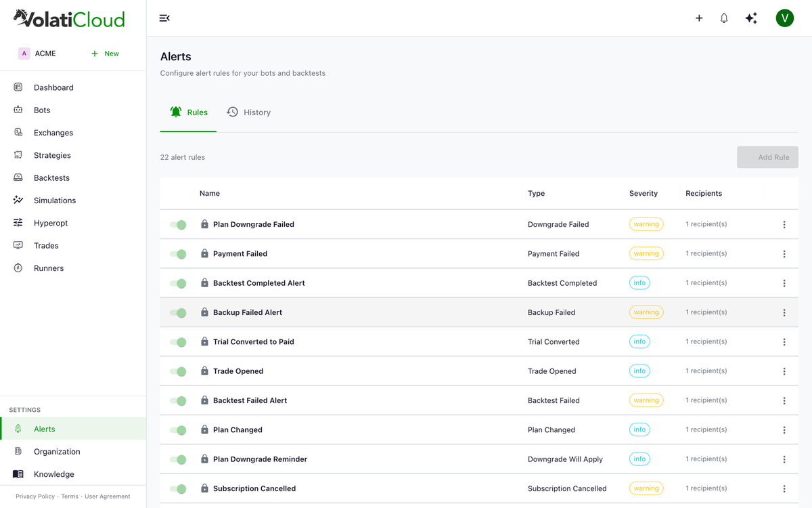The width and height of the screenshot is (812, 508).
Task: Open Hyperopt from the sidebar
Action: (x=73, y=223)
